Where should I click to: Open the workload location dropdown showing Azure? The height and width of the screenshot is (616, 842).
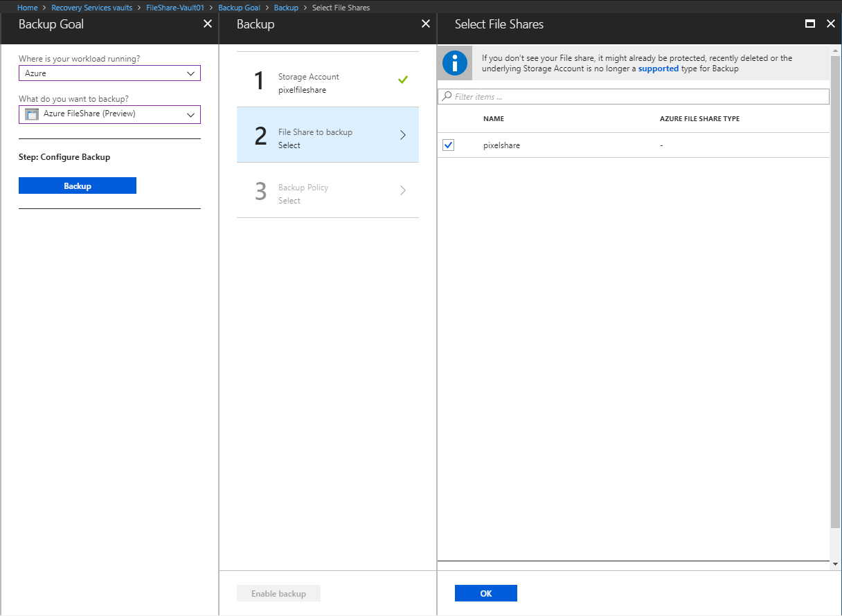tap(109, 73)
